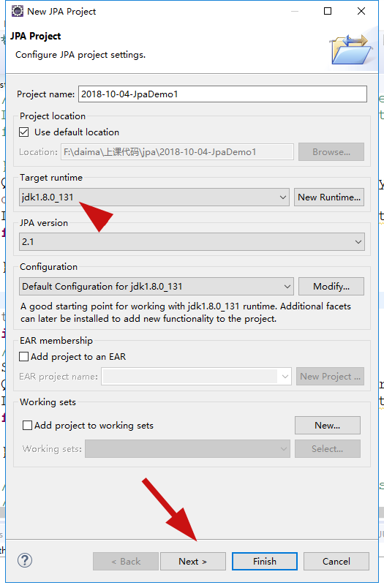Image resolution: width=384 pixels, height=588 pixels.
Task: Click the Browse... button
Action: (331, 152)
